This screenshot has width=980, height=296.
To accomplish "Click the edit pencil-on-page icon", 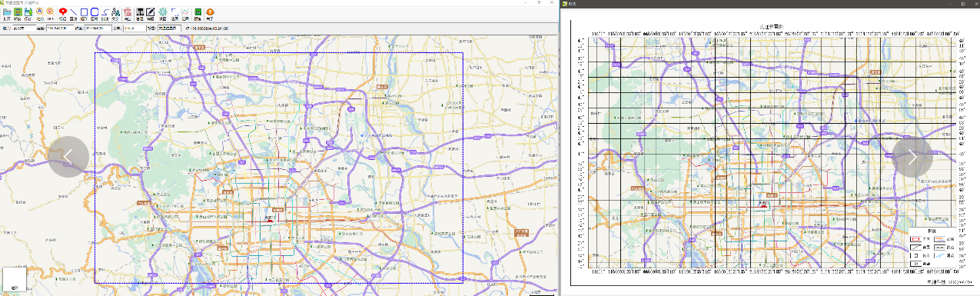I will click(150, 12).
